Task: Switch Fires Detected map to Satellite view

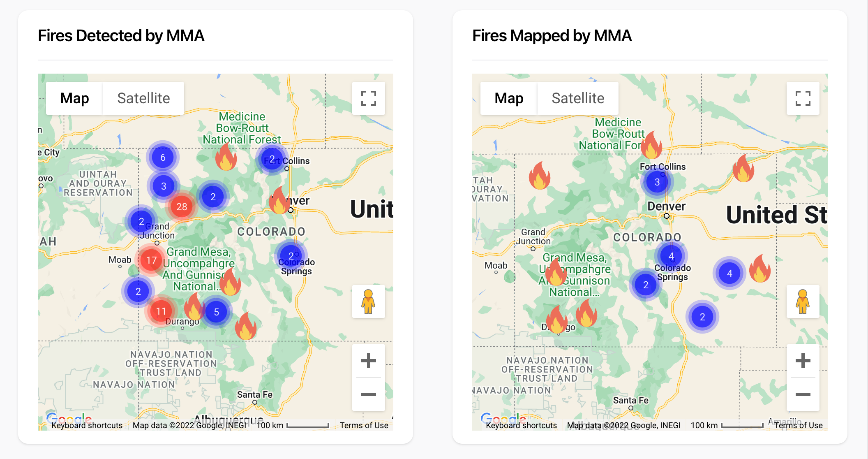Action: [x=143, y=98]
